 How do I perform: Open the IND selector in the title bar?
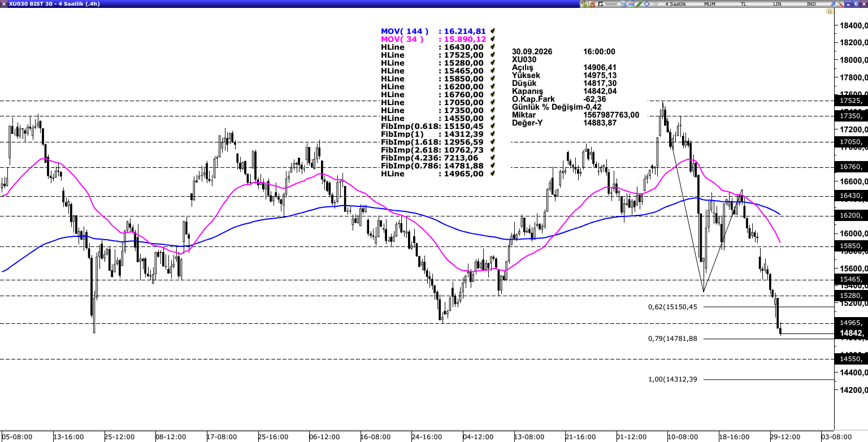click(811, 4)
